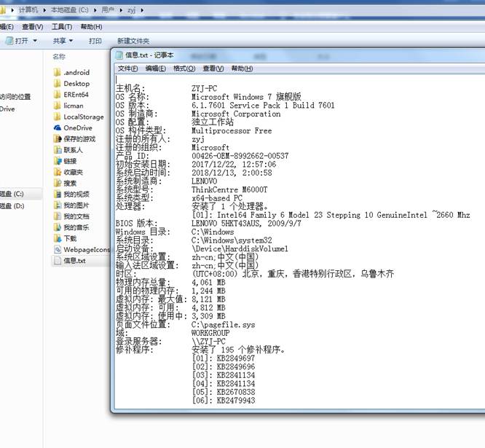Expand the arrow after 计算机 in address bar
This screenshot has height=448, width=485.
click(44, 10)
